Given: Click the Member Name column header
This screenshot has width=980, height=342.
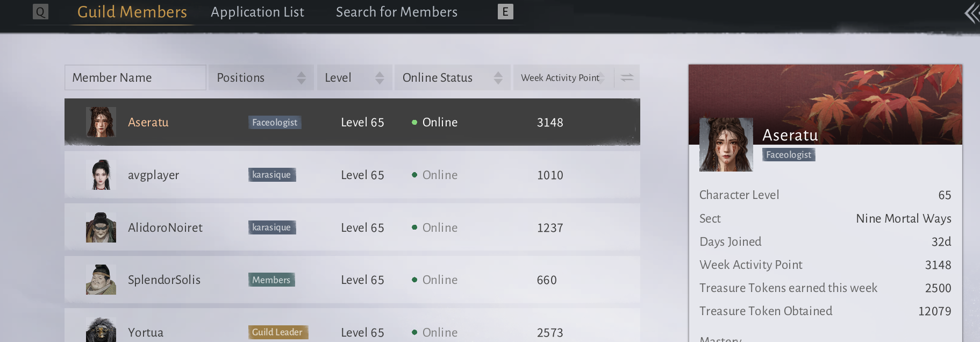Looking at the screenshot, I should click(x=135, y=77).
